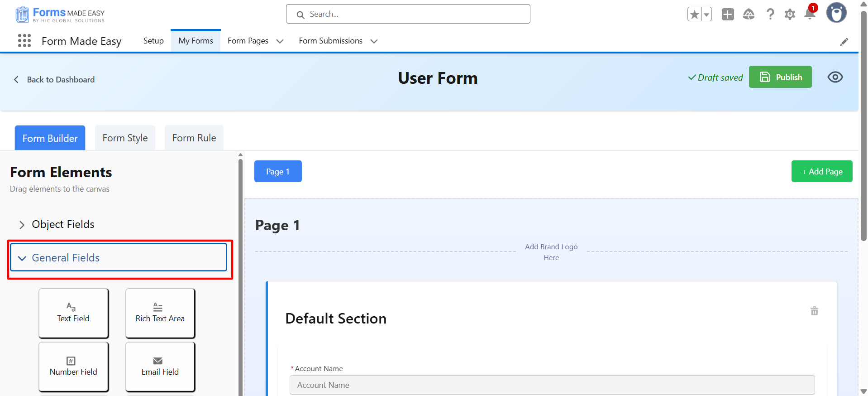Open the global actions plus icon
868x396 pixels.
[x=728, y=14]
